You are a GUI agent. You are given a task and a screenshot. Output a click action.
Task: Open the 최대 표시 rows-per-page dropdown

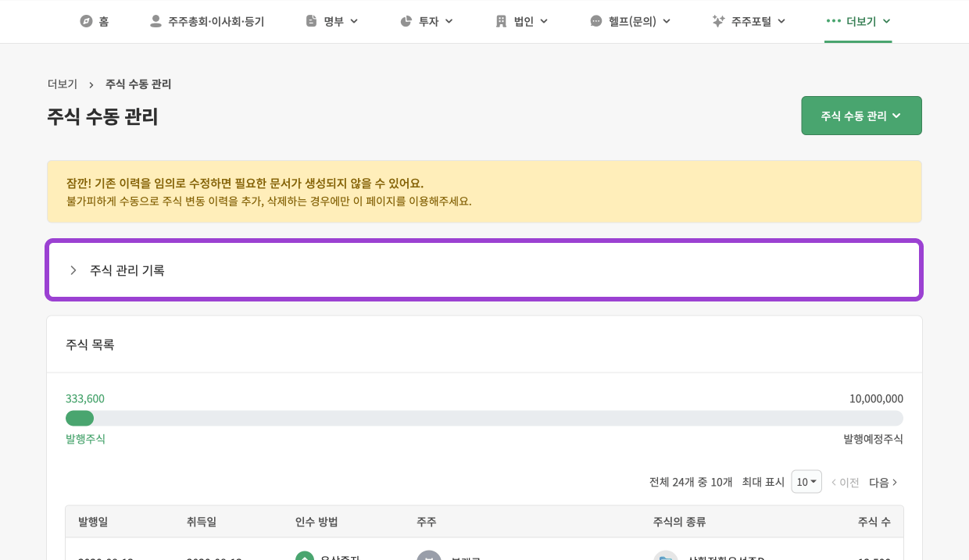(806, 482)
